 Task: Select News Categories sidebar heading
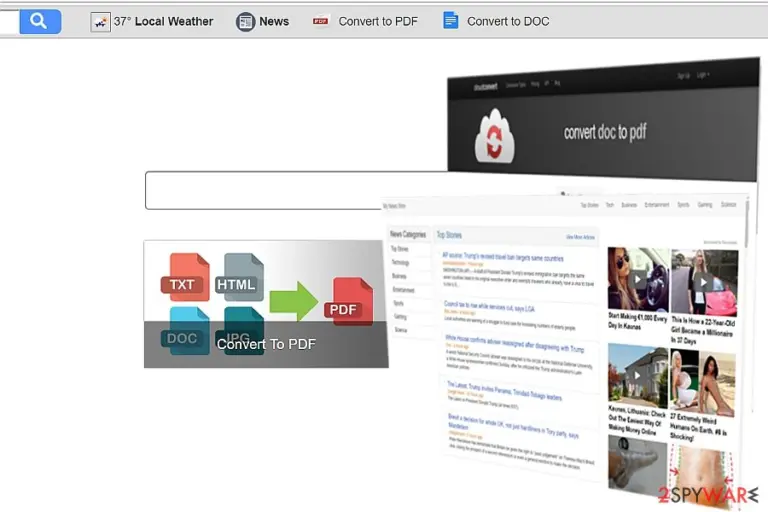408,234
